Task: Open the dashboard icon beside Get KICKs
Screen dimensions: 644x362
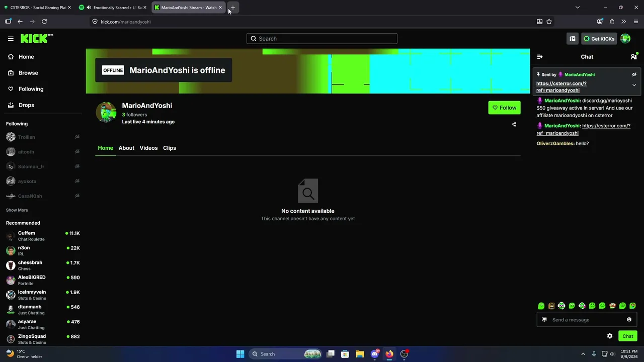Action: [x=573, y=39]
